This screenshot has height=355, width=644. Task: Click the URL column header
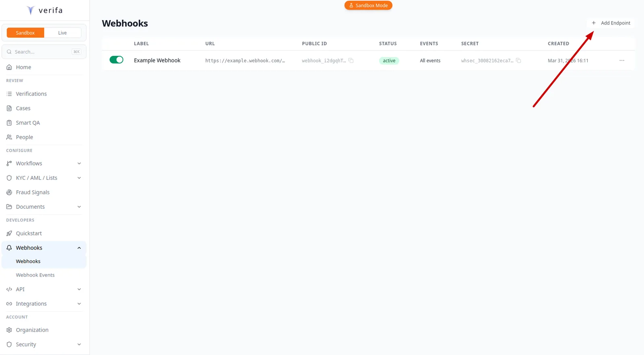pos(210,43)
